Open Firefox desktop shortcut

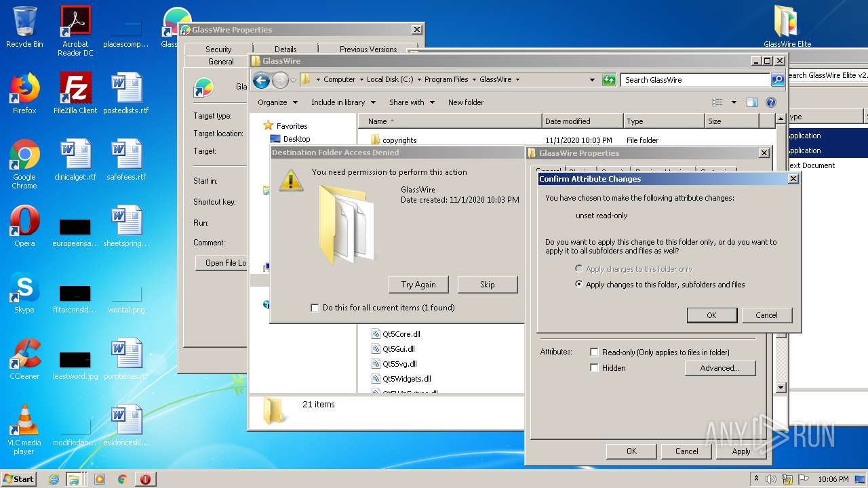(x=24, y=94)
